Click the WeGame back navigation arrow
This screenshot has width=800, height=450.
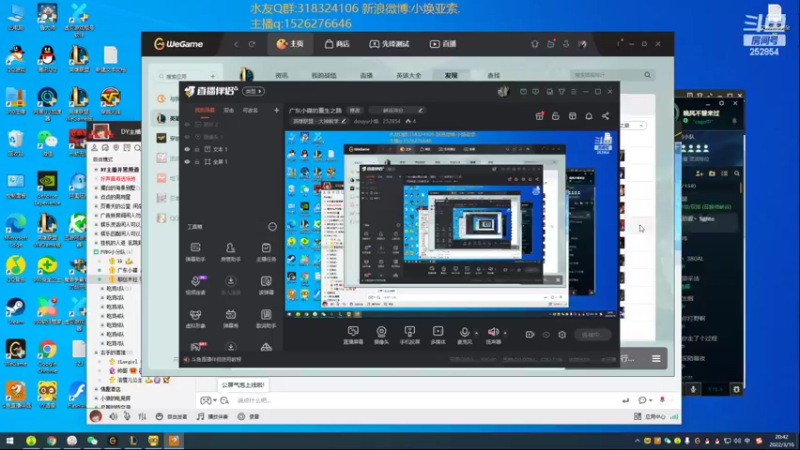click(236, 44)
